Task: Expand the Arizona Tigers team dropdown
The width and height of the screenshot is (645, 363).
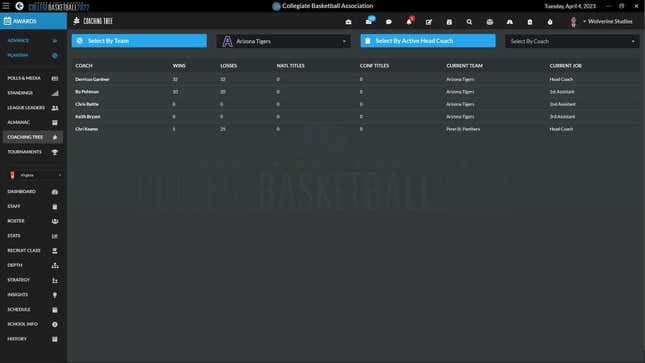Action: pos(283,41)
